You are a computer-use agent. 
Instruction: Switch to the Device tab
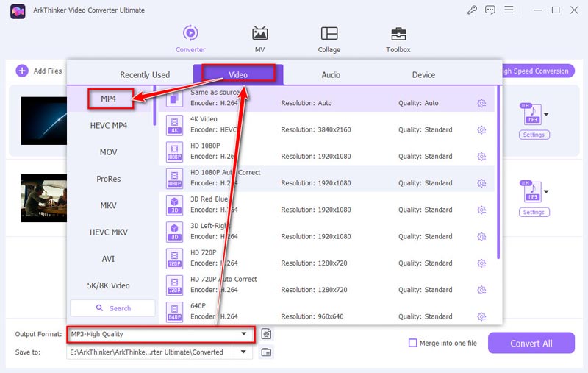pos(423,75)
